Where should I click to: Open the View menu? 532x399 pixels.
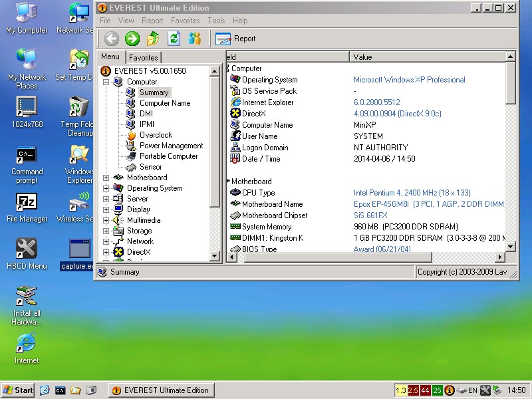point(126,21)
